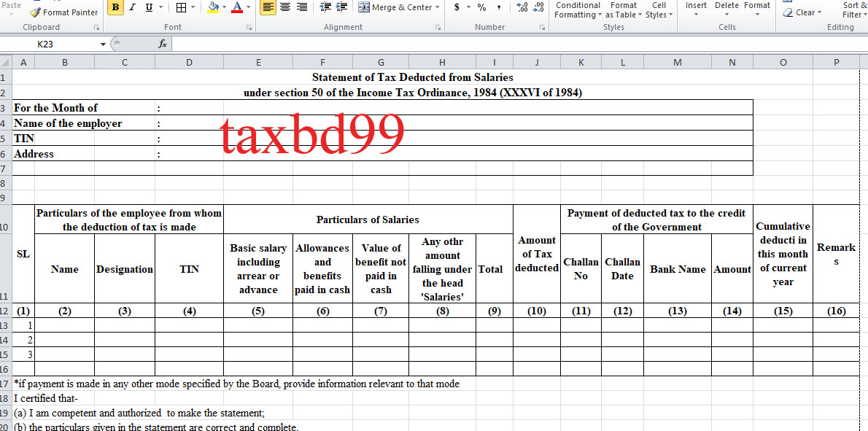Click the Clear button in Editing
This screenshot has height=431, width=868.
[x=800, y=12]
